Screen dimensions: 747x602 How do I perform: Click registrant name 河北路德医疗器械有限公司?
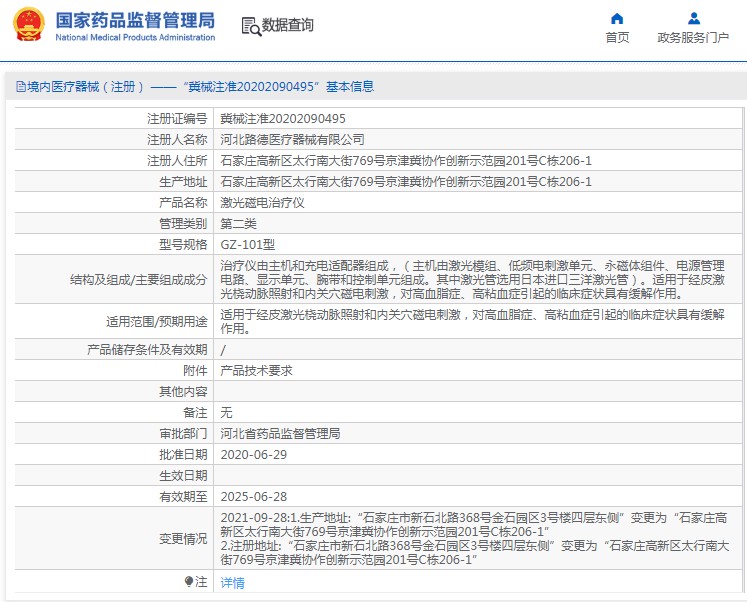point(292,140)
